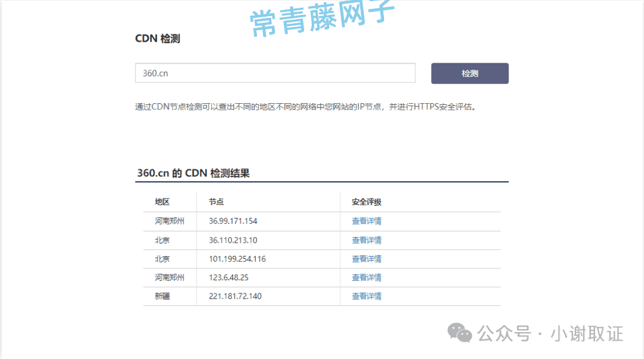Click 北京 in the 36.110.213.10 row
644x359 pixels.
tap(162, 240)
